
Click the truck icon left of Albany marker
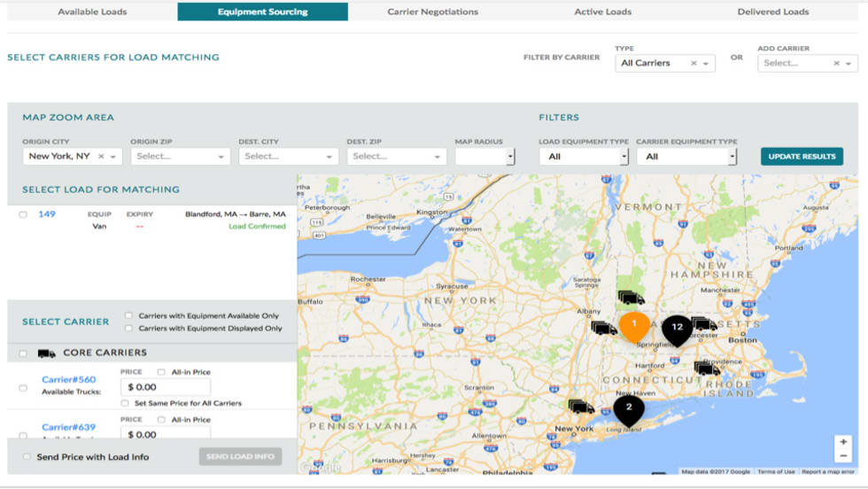[x=604, y=328]
